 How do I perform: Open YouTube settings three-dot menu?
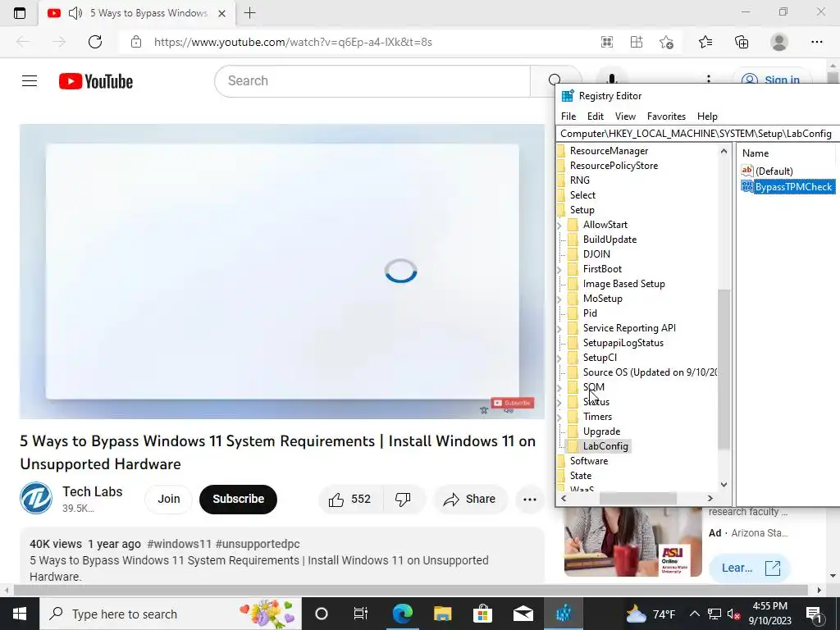click(x=708, y=80)
